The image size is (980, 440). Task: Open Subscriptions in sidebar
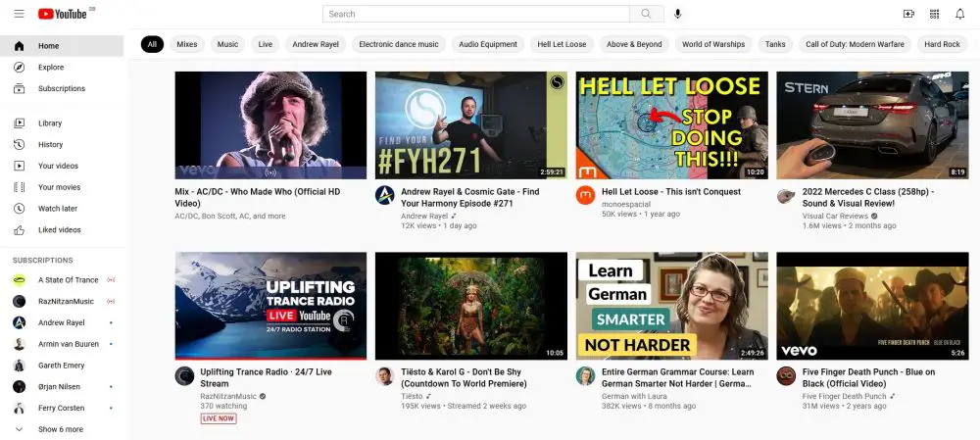click(62, 88)
